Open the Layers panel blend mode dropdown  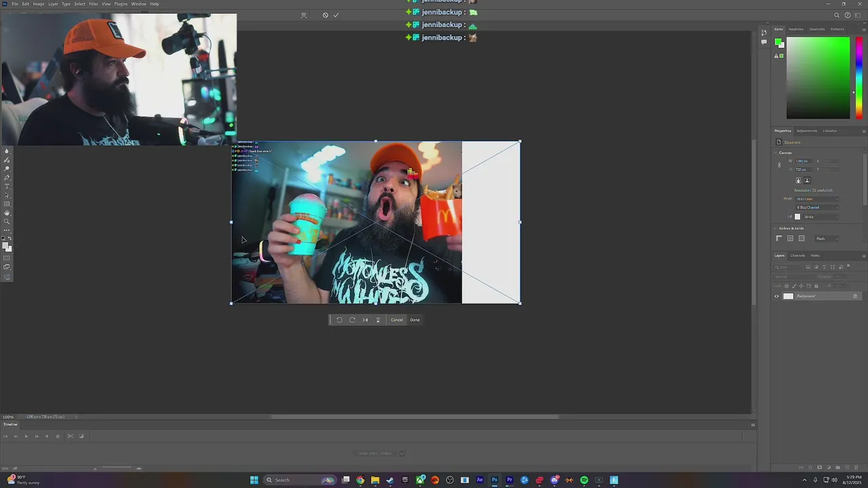point(794,277)
